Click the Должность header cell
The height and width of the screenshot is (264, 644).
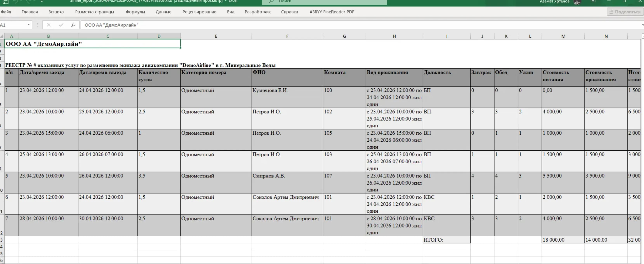coord(447,78)
